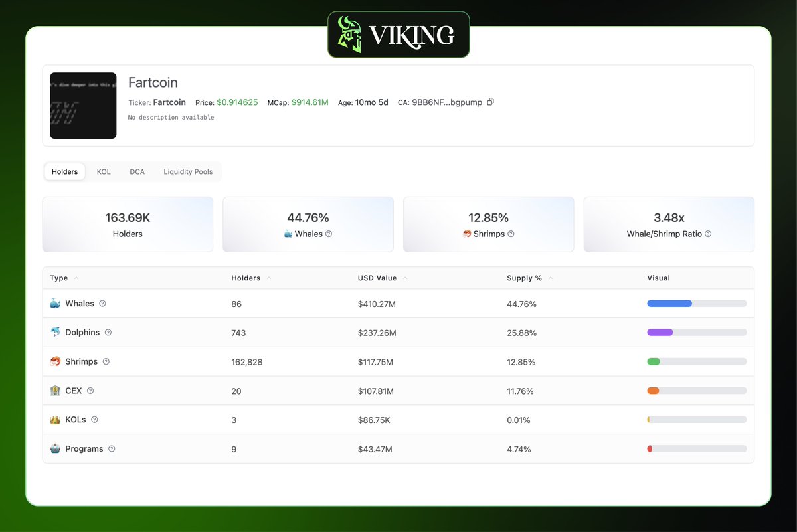Sort table by Holders column arrow
Viewport: 797px width, 532px height.
[x=269, y=278]
